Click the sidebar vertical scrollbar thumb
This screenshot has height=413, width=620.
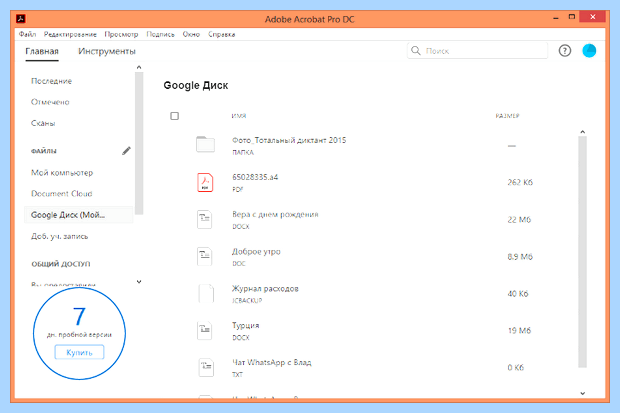click(139, 143)
